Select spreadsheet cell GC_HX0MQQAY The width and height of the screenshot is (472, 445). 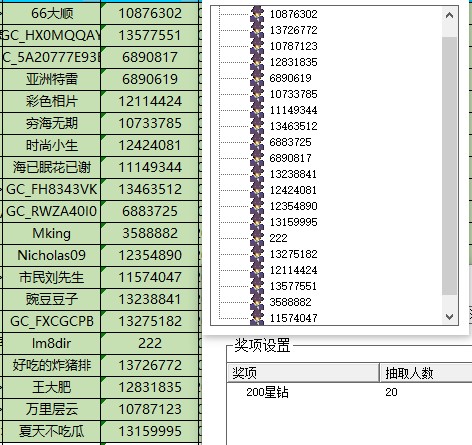click(x=51, y=35)
